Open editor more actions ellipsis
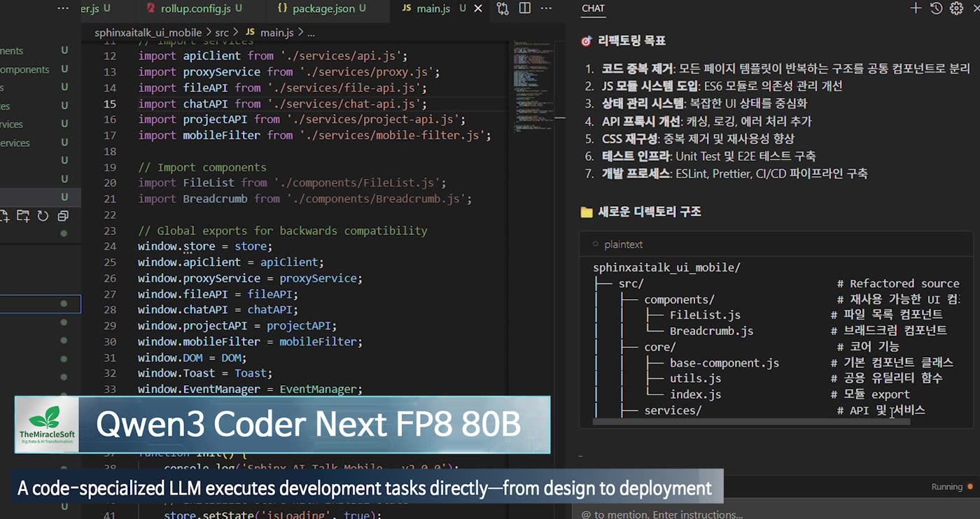The image size is (980, 519). [x=547, y=8]
